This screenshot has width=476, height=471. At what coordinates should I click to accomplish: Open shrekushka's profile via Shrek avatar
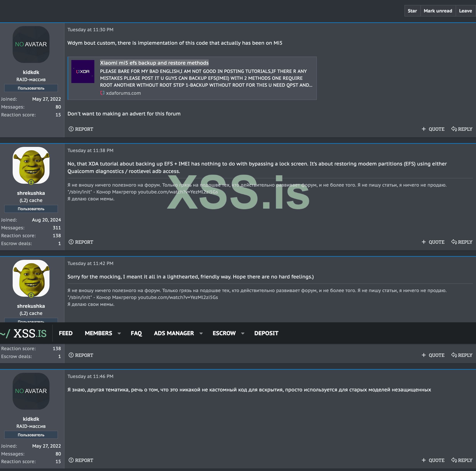31,165
